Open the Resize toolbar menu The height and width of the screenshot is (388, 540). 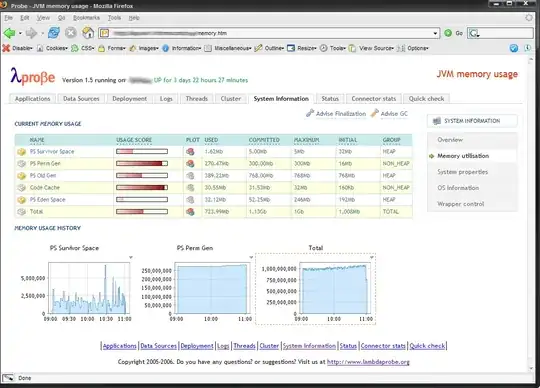(x=302, y=48)
